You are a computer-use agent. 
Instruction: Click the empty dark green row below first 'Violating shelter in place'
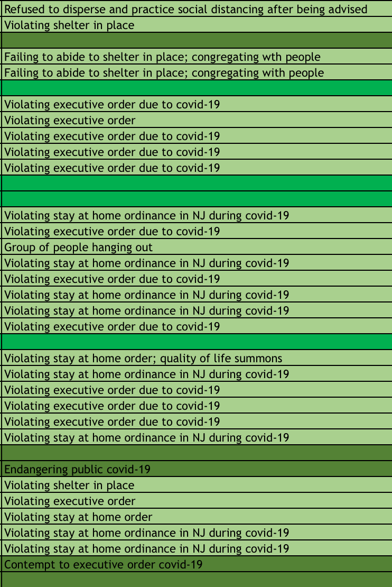click(197, 40)
